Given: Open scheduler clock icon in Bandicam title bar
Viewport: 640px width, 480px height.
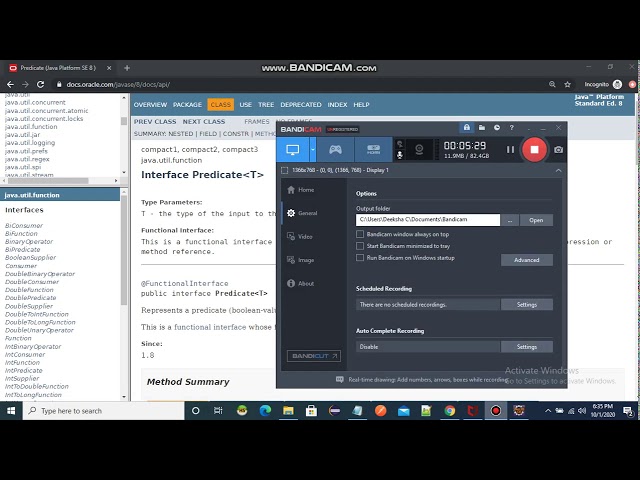Looking at the screenshot, I should 497,128.
